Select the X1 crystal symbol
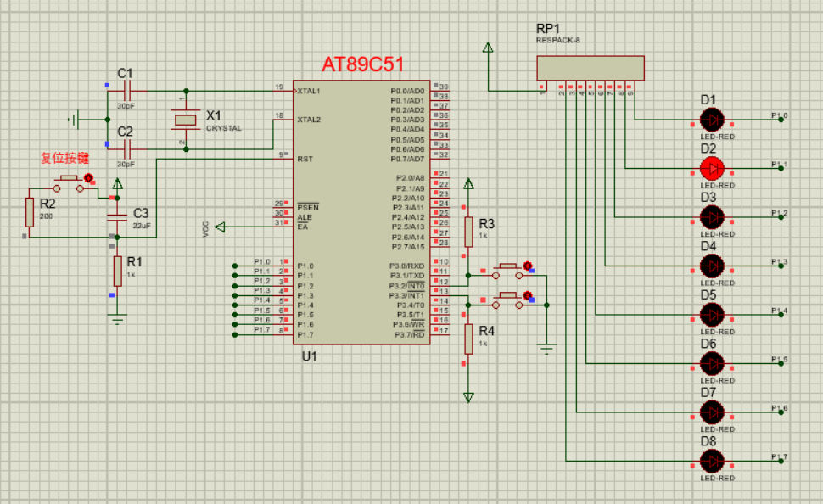 [185, 120]
